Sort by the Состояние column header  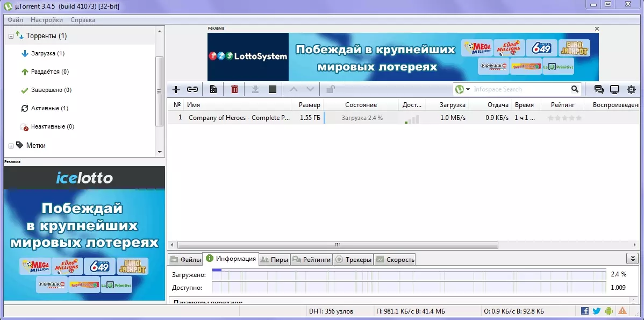pyautogui.click(x=361, y=105)
